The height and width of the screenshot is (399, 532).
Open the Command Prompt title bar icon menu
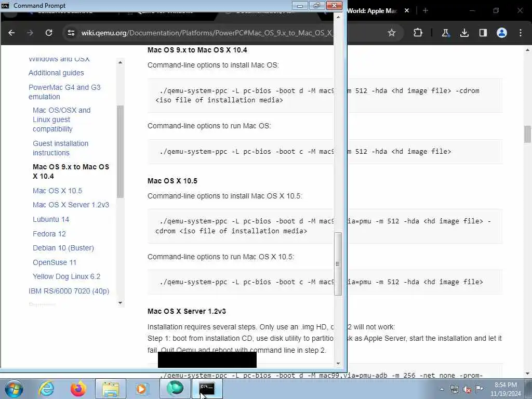pyautogui.click(x=5, y=5)
